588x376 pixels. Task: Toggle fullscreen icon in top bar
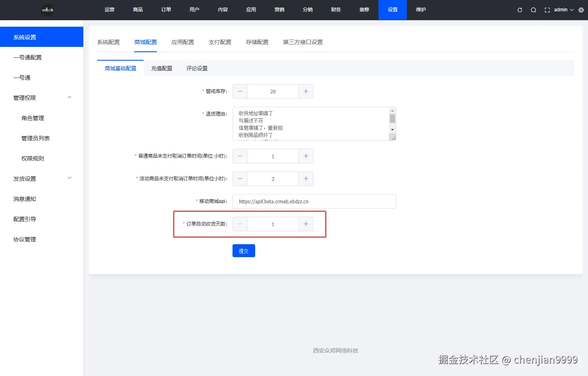click(x=547, y=10)
